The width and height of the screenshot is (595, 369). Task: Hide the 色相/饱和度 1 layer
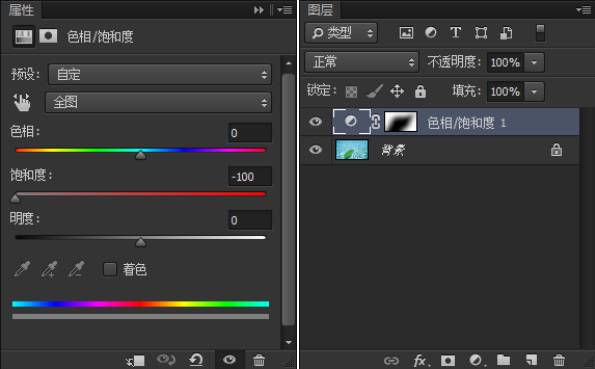pyautogui.click(x=315, y=122)
